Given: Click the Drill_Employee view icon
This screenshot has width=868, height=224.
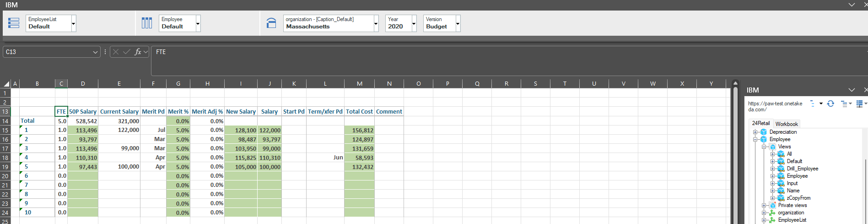Looking at the screenshot, I should click(x=781, y=169).
